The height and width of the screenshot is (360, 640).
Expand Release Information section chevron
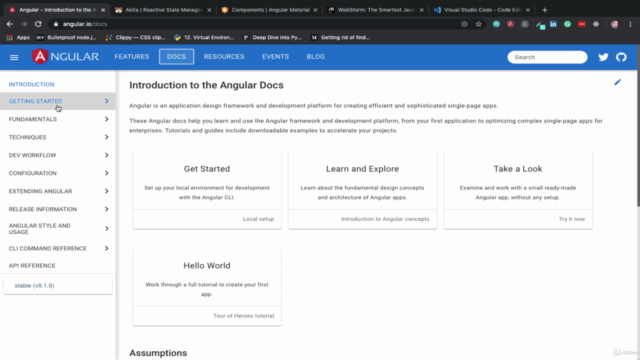point(107,209)
